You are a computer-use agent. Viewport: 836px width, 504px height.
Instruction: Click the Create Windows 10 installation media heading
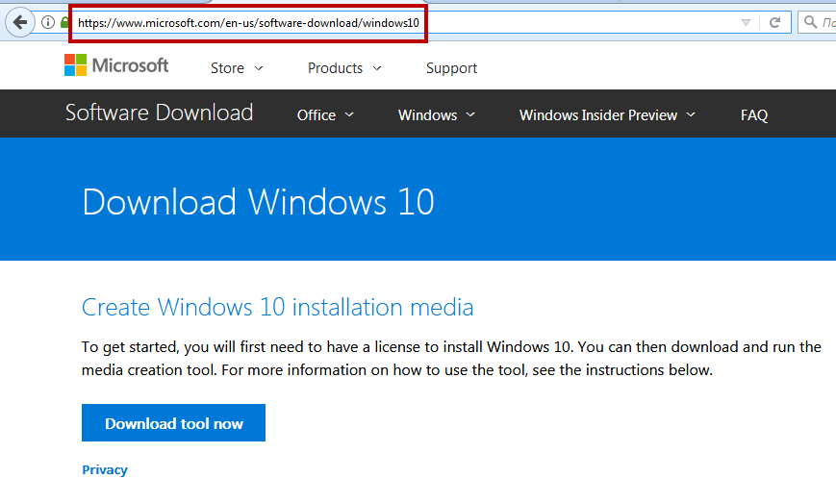pyautogui.click(x=277, y=307)
